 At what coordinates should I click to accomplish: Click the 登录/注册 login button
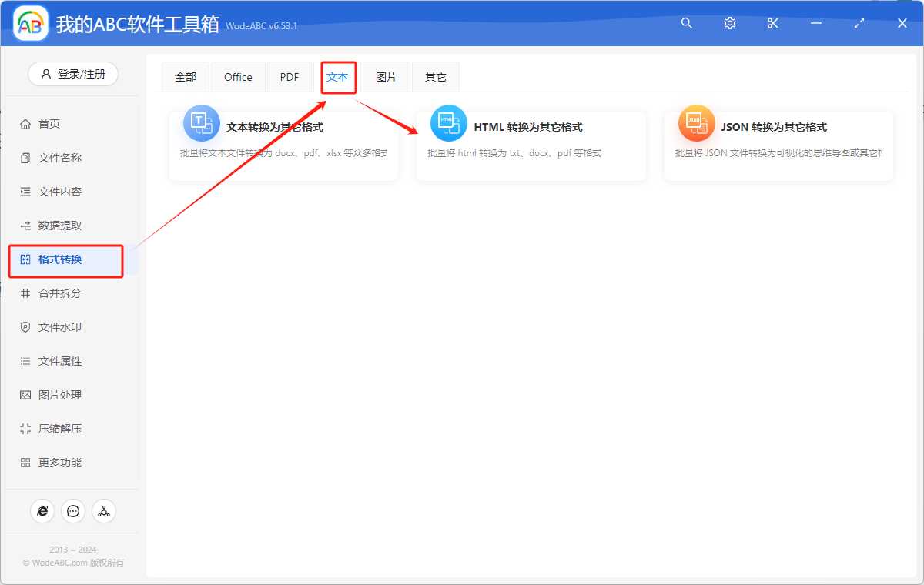pyautogui.click(x=72, y=73)
